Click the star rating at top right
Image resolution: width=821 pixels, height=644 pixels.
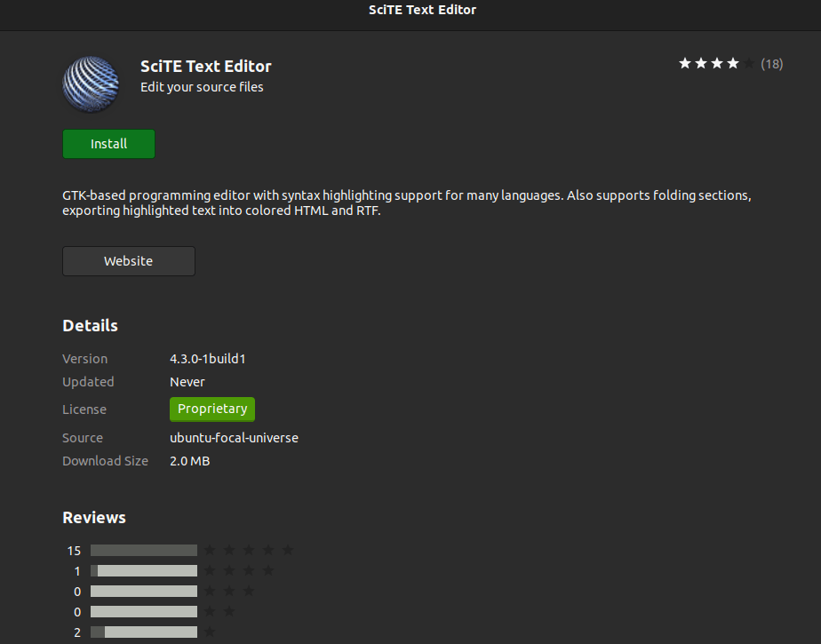point(716,64)
